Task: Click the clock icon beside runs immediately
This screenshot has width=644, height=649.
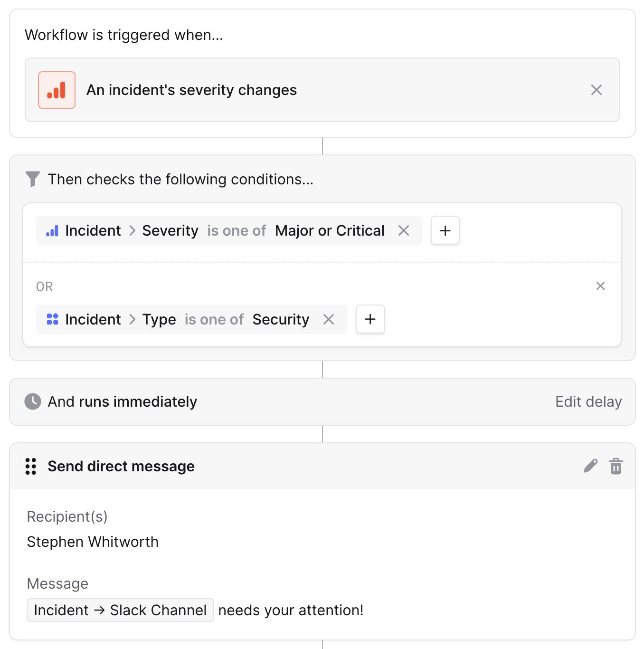Action: click(33, 401)
